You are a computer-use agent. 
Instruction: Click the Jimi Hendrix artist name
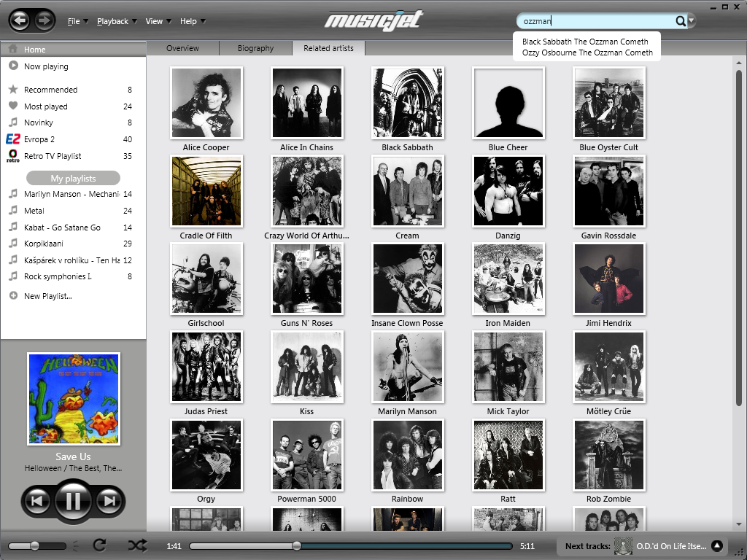[609, 323]
